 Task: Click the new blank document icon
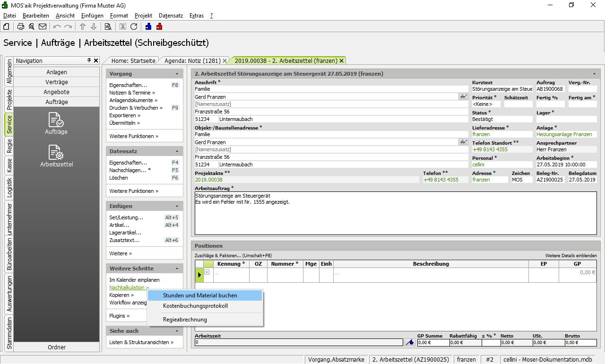click(x=6, y=26)
